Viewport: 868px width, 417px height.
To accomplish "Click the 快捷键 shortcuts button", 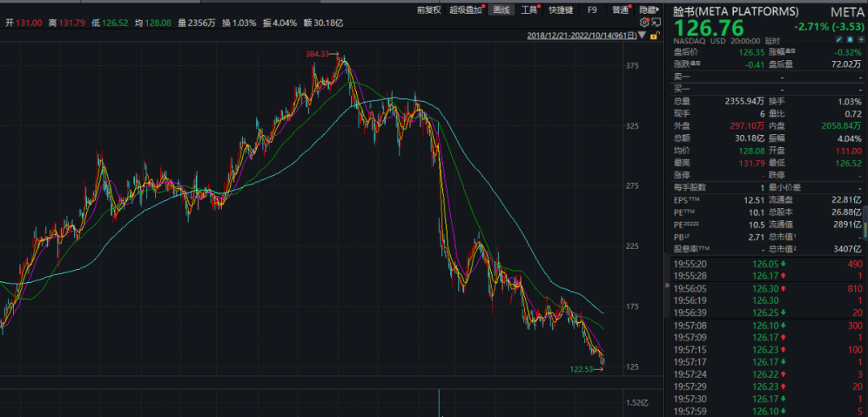I will tap(560, 10).
